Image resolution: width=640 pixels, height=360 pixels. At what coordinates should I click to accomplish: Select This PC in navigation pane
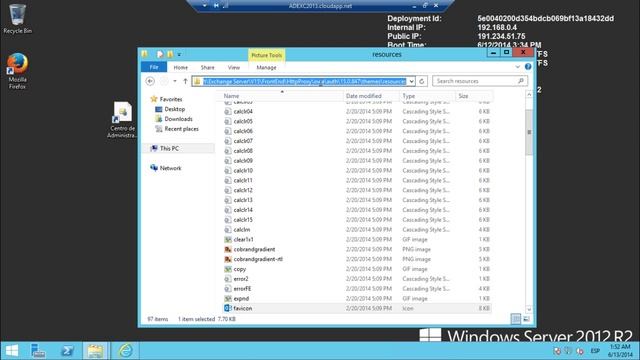(x=169, y=148)
